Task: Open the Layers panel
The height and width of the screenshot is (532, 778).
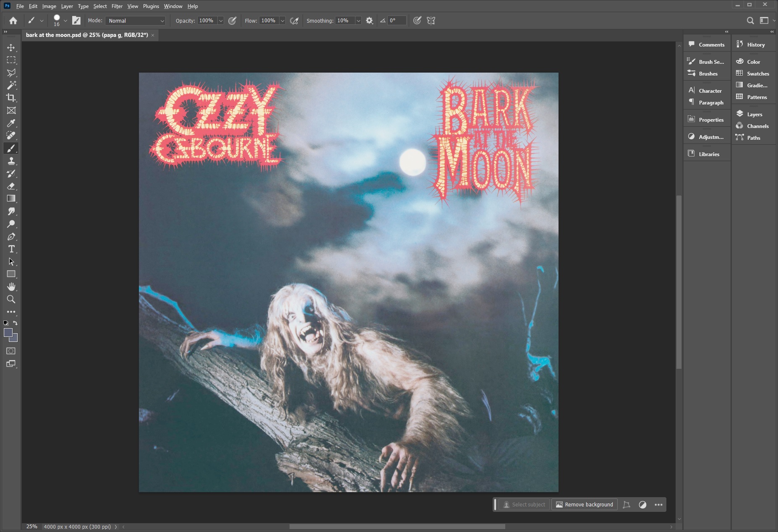Action: [754, 114]
